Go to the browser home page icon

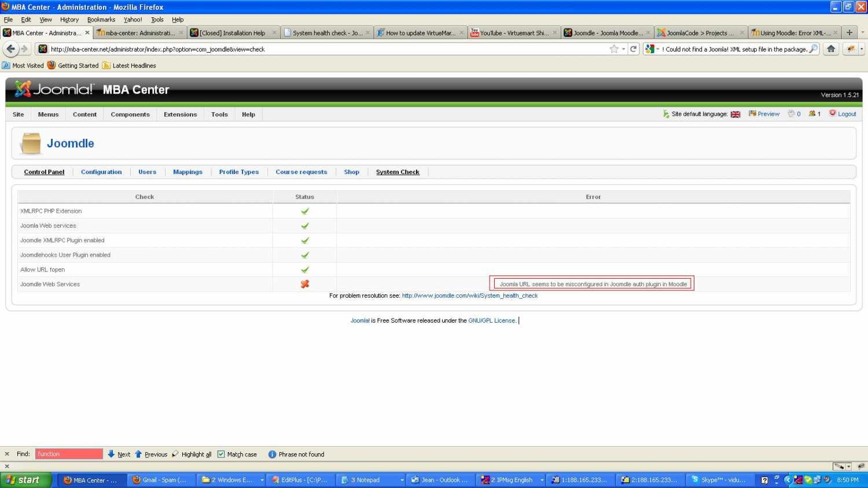[x=831, y=49]
